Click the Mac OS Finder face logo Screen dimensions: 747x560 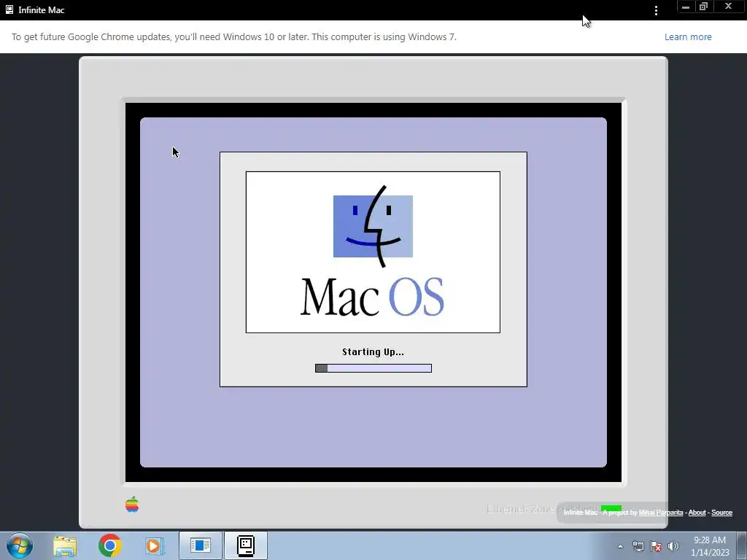click(x=373, y=226)
